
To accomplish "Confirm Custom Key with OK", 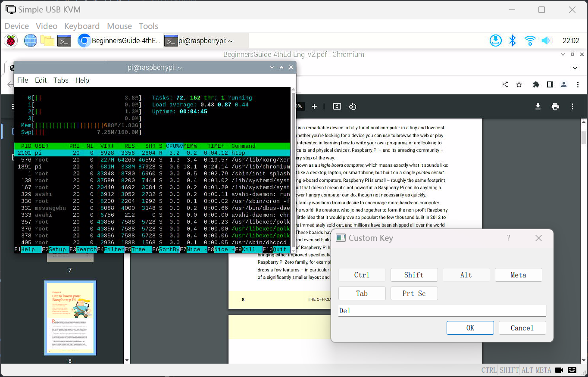I will pyautogui.click(x=470, y=328).
